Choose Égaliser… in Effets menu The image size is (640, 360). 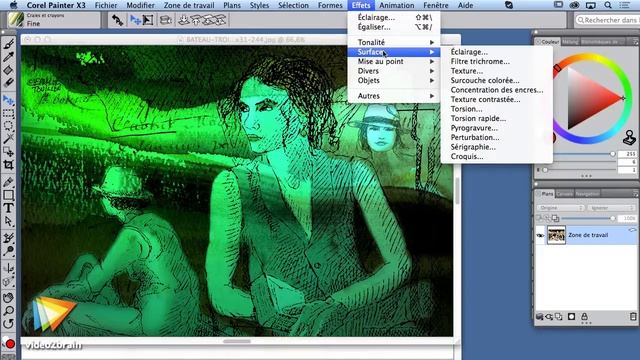394,27
